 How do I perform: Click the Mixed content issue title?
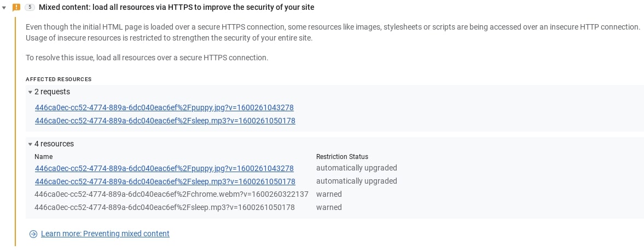click(x=176, y=8)
